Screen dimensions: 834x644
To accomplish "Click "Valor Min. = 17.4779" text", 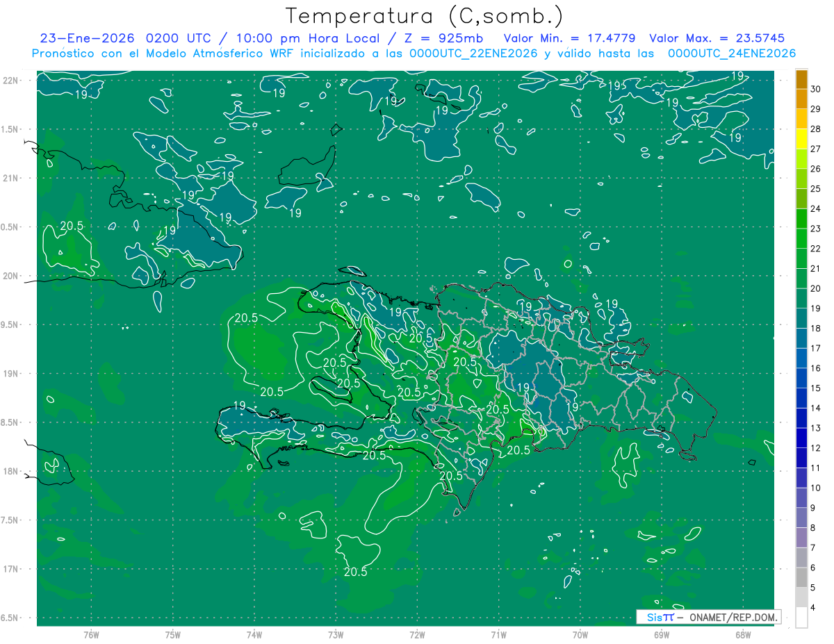I will tap(570, 38).
